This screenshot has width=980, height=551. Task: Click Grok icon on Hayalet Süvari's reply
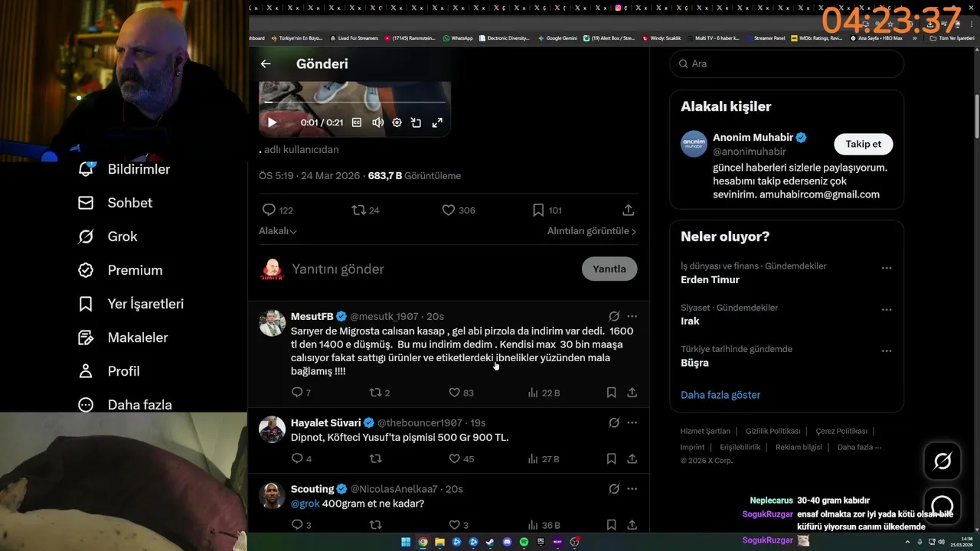tap(614, 422)
